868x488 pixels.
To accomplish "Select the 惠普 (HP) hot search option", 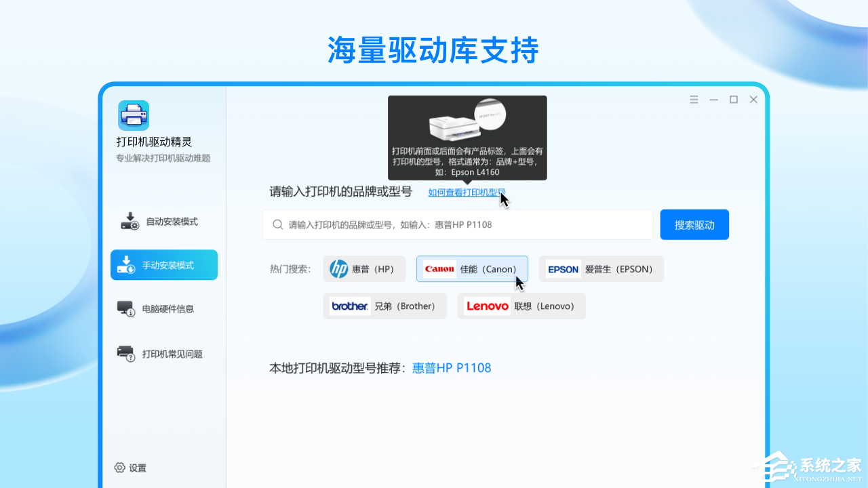I will [364, 268].
